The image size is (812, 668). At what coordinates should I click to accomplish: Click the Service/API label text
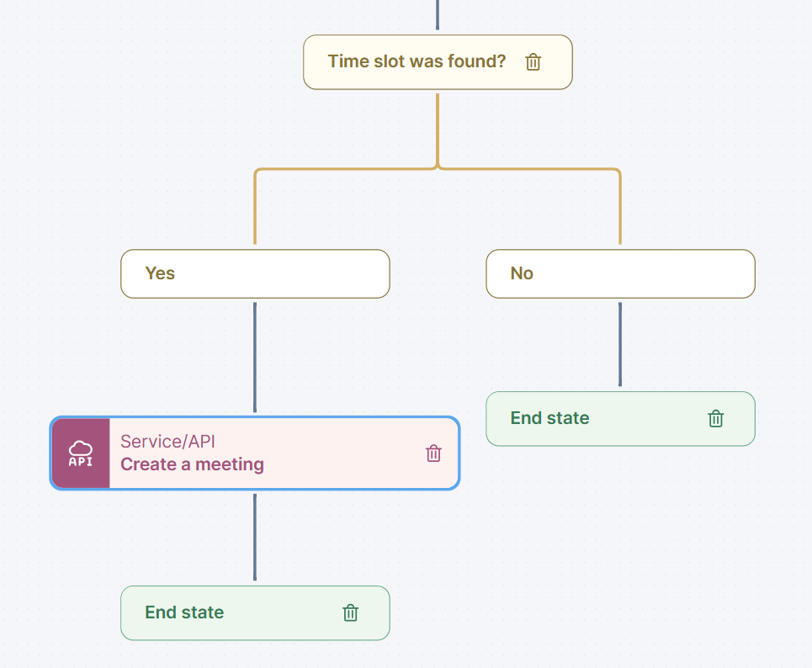167,442
